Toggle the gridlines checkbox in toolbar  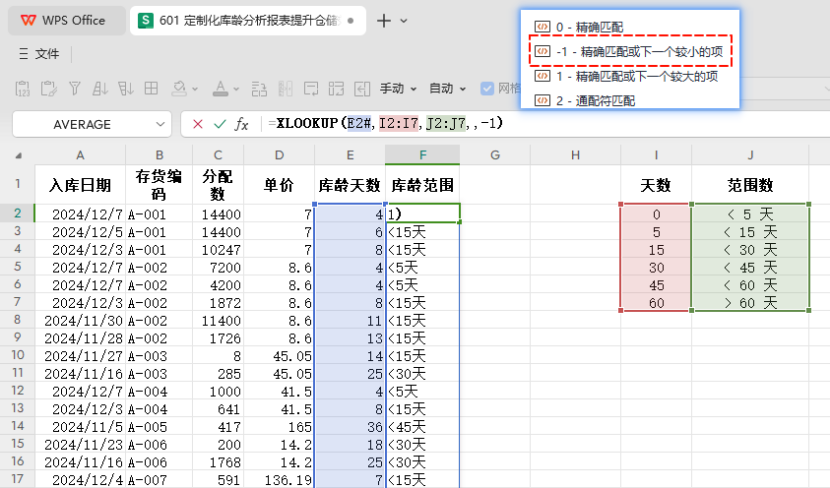[x=488, y=88]
